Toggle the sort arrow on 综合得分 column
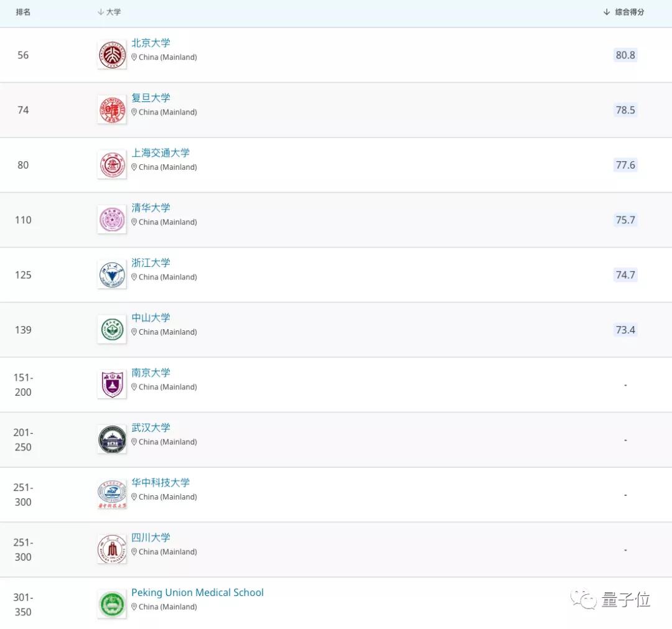Screen dimensions: 672x629 coord(605,12)
